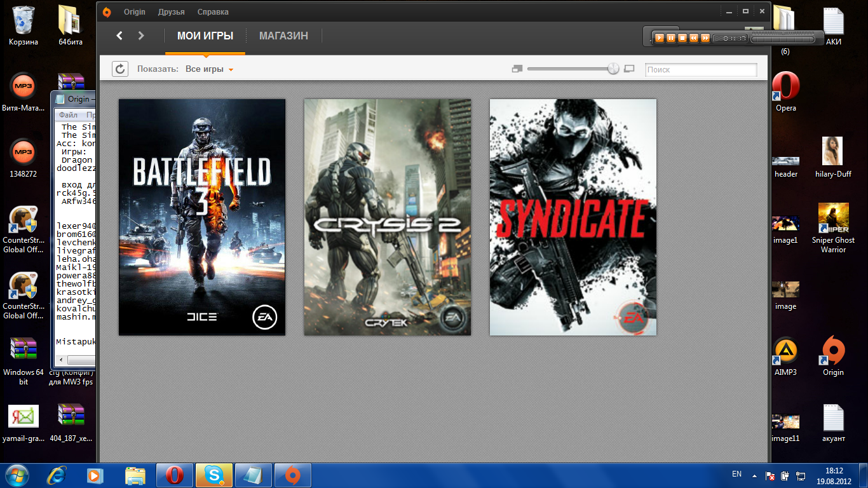Click Pause on the mini player
This screenshot has height=488, width=868.
[x=671, y=38]
